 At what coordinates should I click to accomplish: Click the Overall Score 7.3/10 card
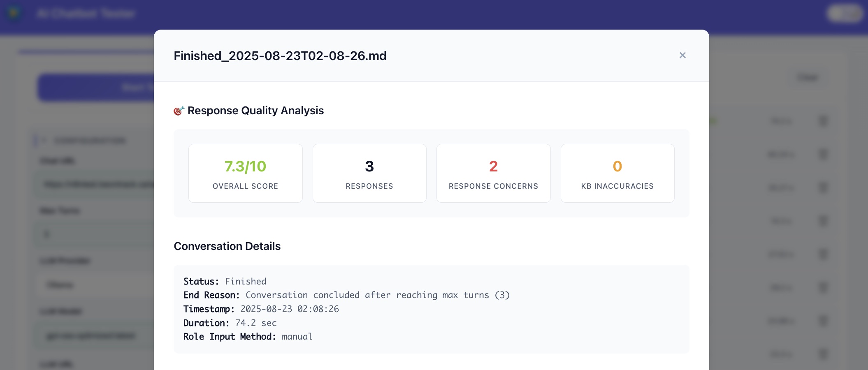click(245, 173)
